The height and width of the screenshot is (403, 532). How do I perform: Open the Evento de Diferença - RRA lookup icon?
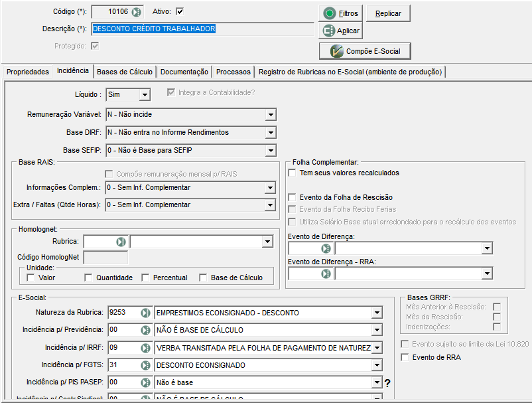click(326, 274)
